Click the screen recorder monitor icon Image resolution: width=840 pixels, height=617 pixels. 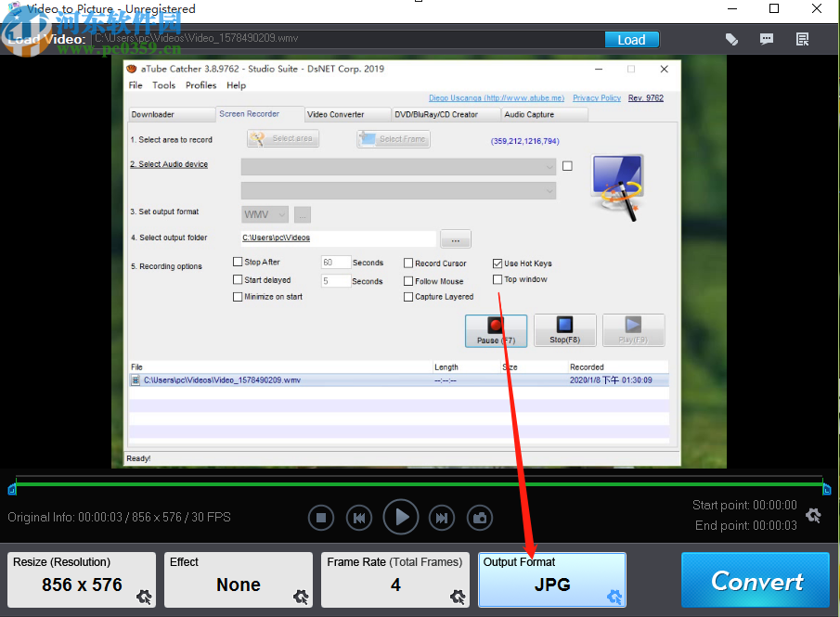tap(617, 187)
